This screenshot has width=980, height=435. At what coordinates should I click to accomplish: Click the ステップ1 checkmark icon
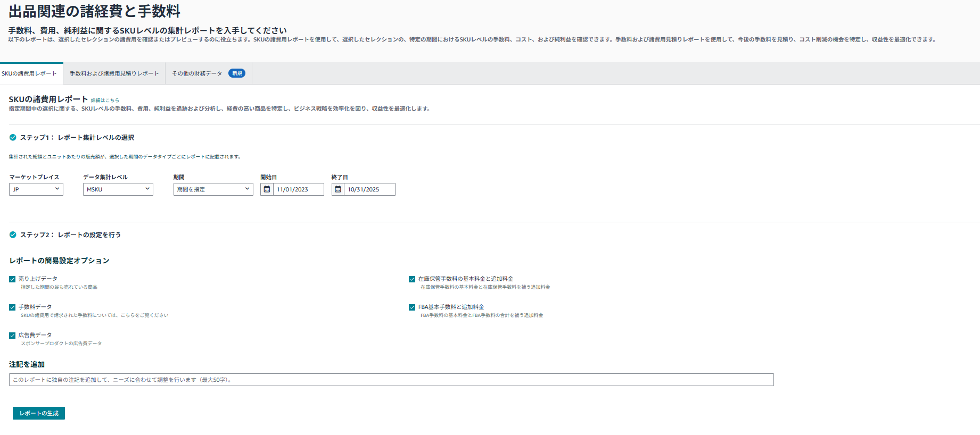pos(13,137)
